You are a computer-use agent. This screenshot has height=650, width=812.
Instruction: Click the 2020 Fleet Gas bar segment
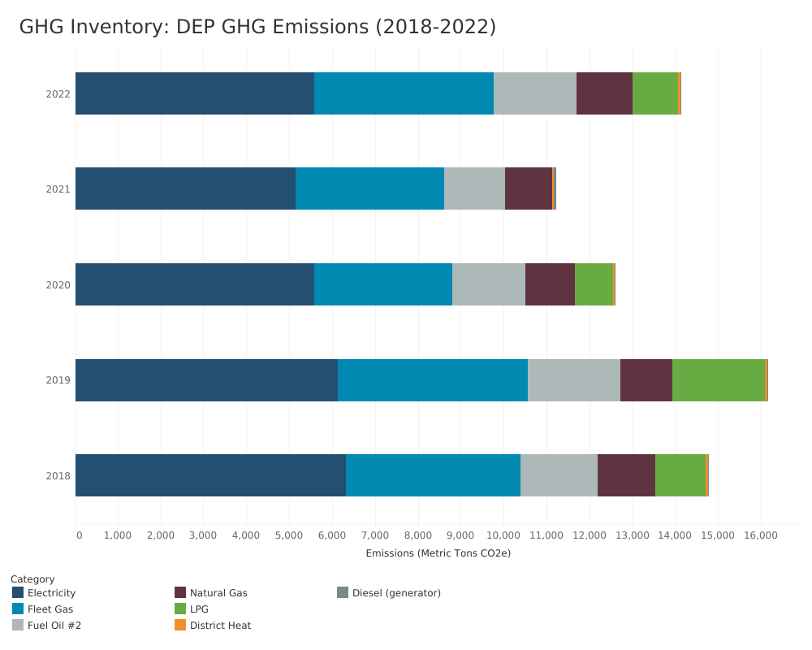(x=383, y=284)
